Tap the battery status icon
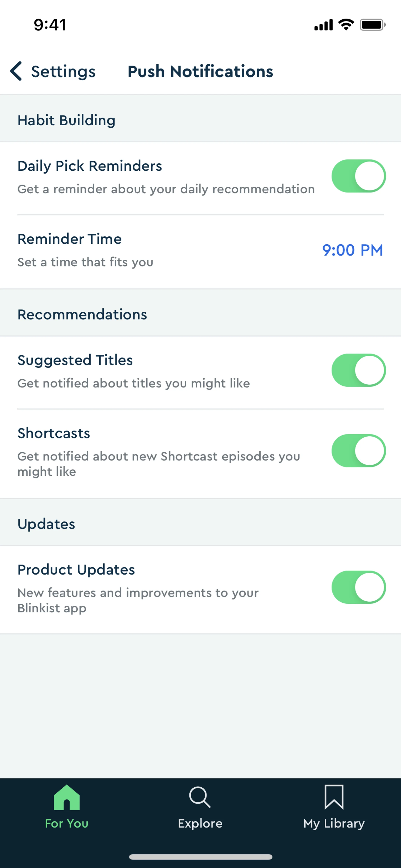The image size is (401, 868). 372,25
